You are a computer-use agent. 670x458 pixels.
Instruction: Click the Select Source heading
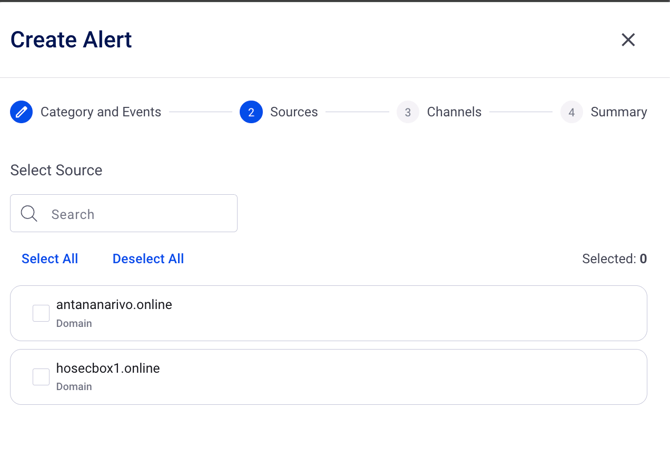point(56,170)
